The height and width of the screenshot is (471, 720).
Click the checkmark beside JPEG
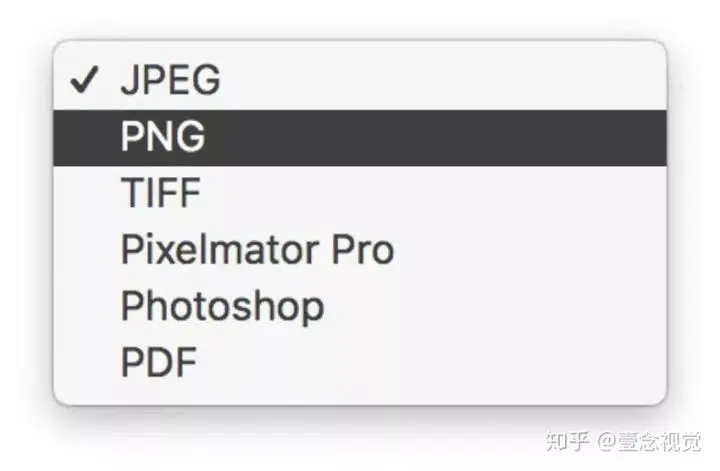click(x=84, y=80)
